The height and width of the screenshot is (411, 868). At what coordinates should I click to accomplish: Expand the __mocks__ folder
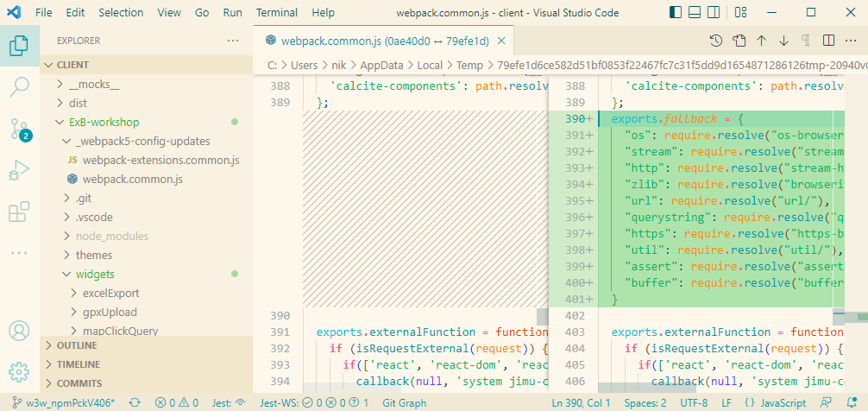(x=147, y=85)
